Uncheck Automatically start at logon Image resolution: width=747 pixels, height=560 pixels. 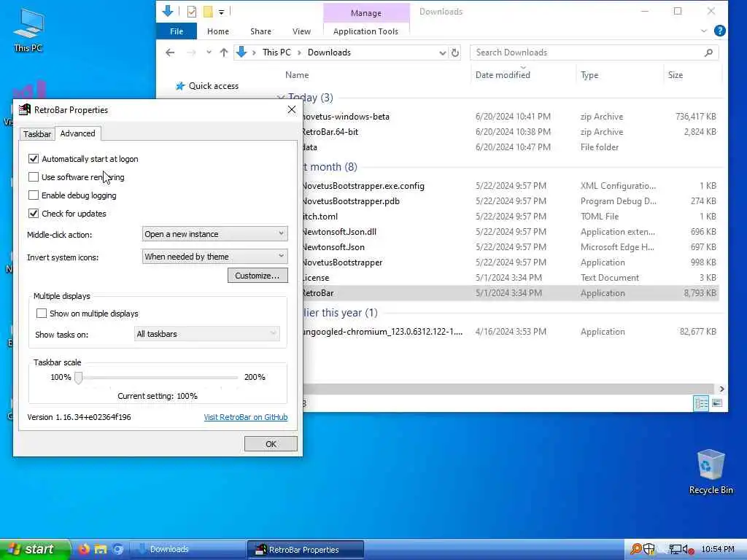pos(34,158)
